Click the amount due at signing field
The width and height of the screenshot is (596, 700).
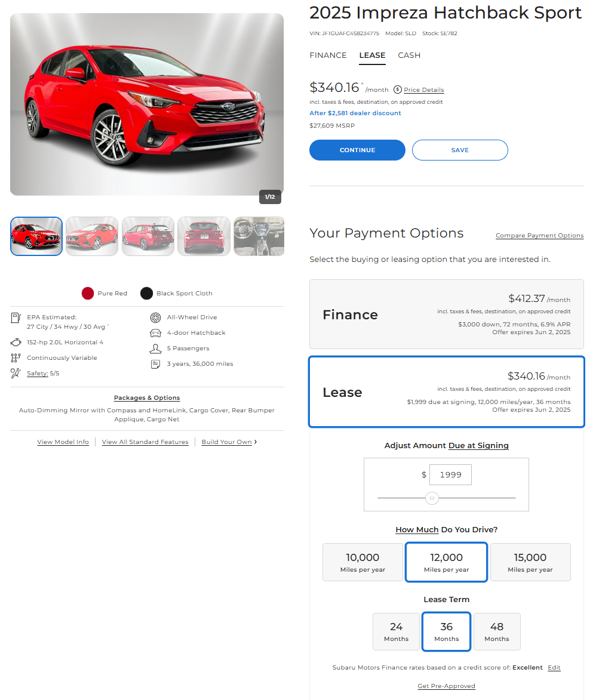(x=450, y=474)
